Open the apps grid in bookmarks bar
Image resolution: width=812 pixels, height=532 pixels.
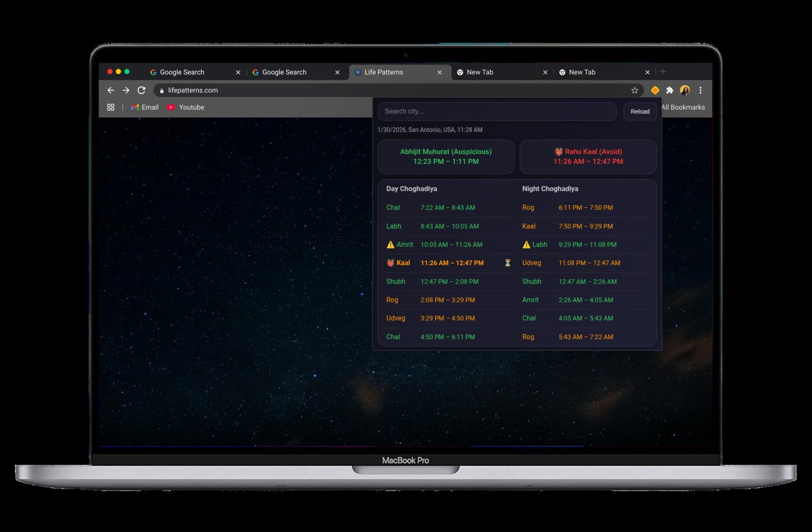[111, 107]
